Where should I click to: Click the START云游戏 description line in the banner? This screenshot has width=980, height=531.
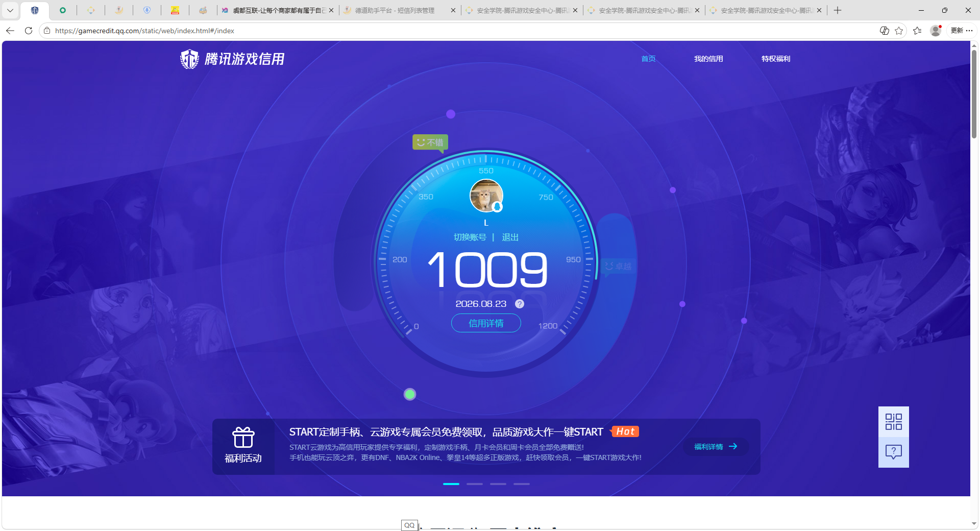tap(436, 447)
